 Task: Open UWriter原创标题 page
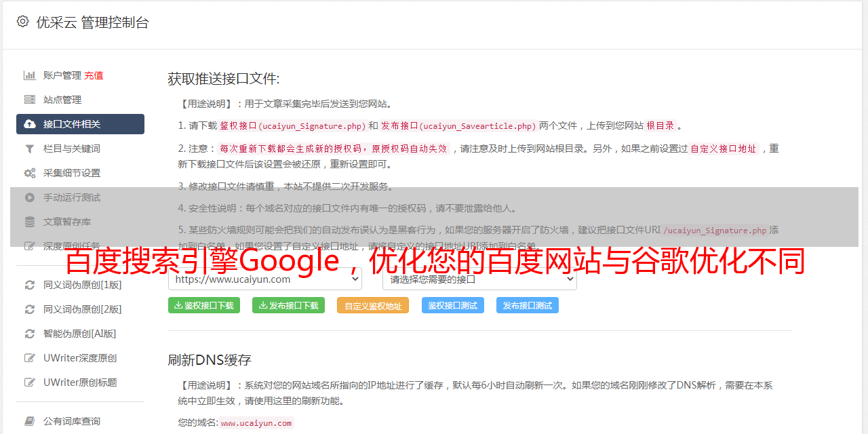[80, 382]
